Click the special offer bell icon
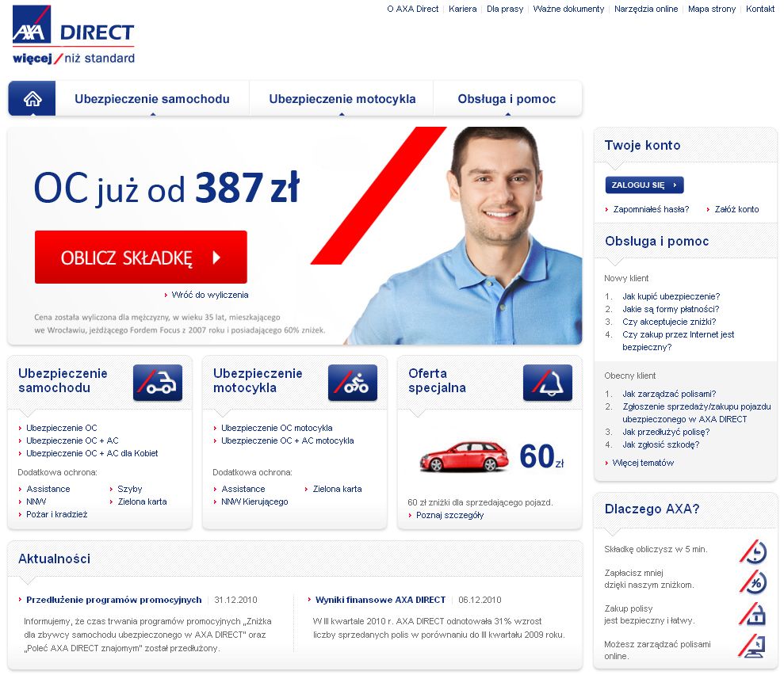Image resolution: width=784 pixels, height=675 pixels. coord(548,383)
